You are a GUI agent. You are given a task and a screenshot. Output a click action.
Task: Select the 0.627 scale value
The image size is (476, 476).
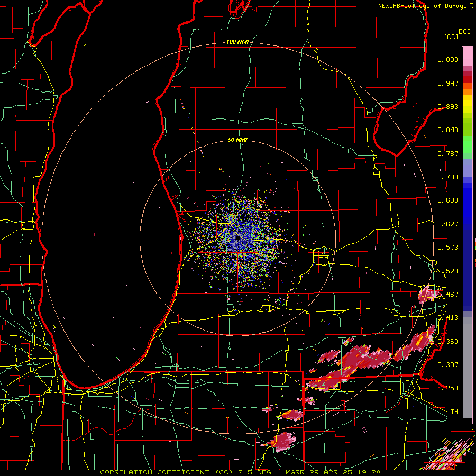(448, 224)
